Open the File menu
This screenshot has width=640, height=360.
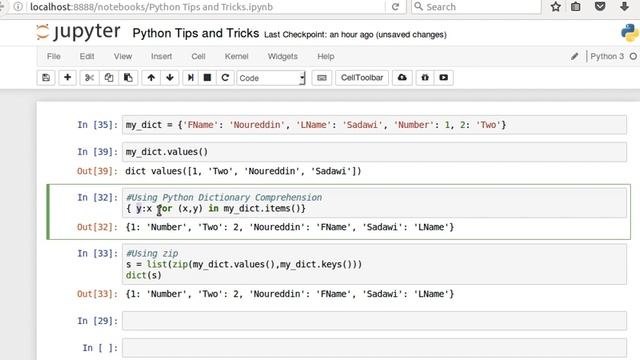[x=53, y=56]
